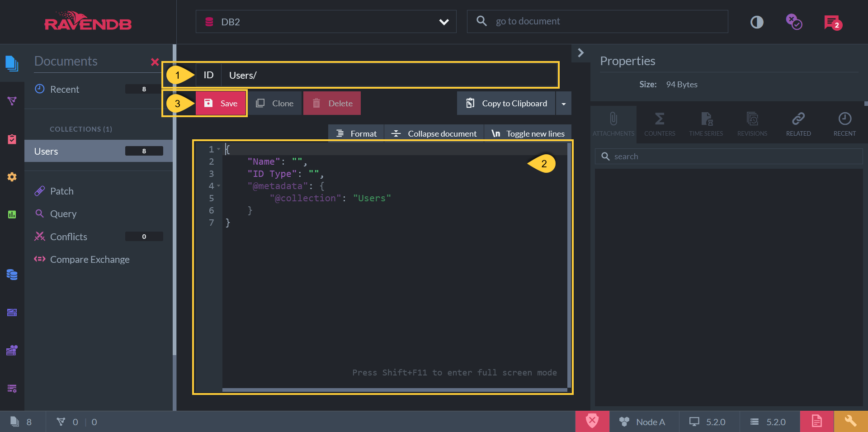868x432 pixels.
Task: Toggle the theme contrast icon
Action: [x=757, y=22]
